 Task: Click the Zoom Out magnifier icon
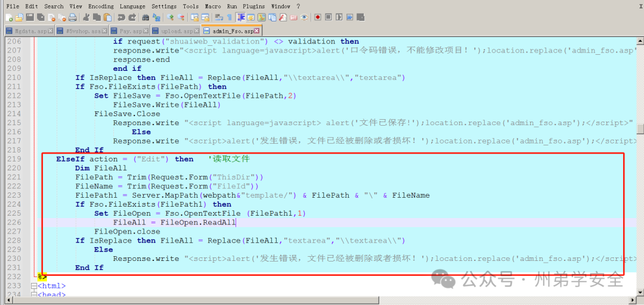pos(181,17)
